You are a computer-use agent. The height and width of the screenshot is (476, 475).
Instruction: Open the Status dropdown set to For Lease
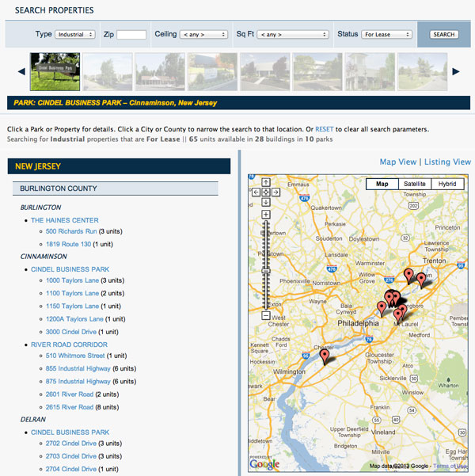(x=387, y=35)
